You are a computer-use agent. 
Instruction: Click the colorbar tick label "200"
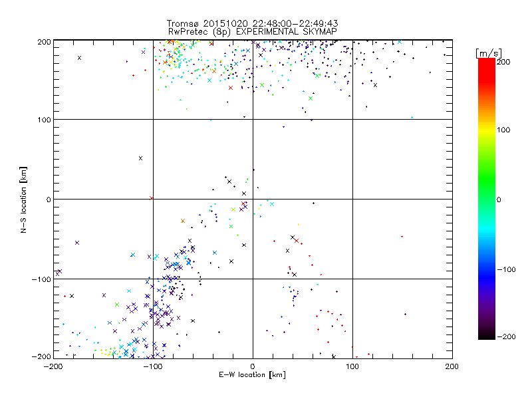(503, 62)
